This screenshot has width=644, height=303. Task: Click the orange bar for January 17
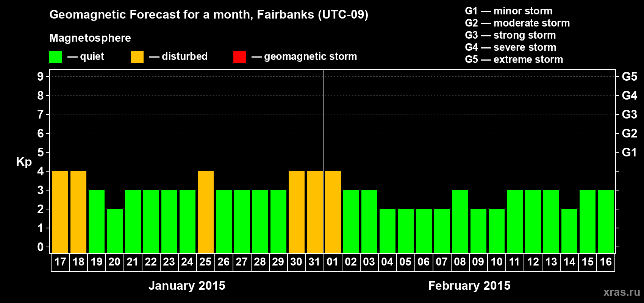pos(60,212)
